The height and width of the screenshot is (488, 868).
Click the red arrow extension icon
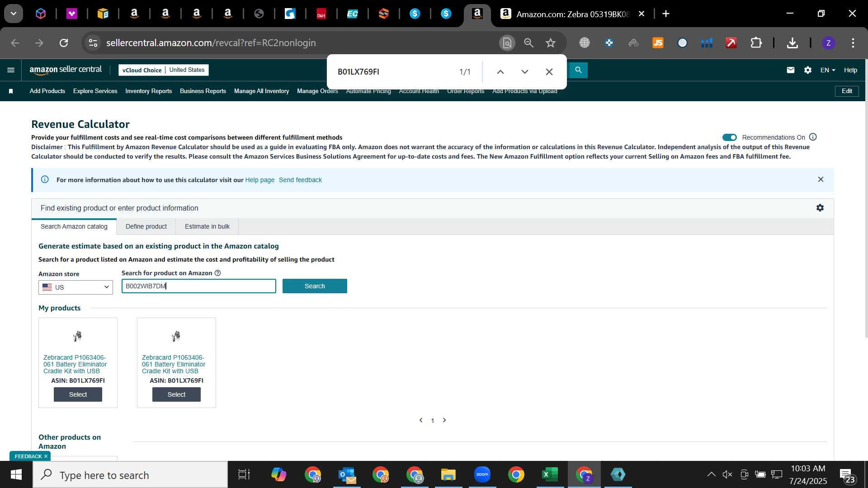pos(731,43)
